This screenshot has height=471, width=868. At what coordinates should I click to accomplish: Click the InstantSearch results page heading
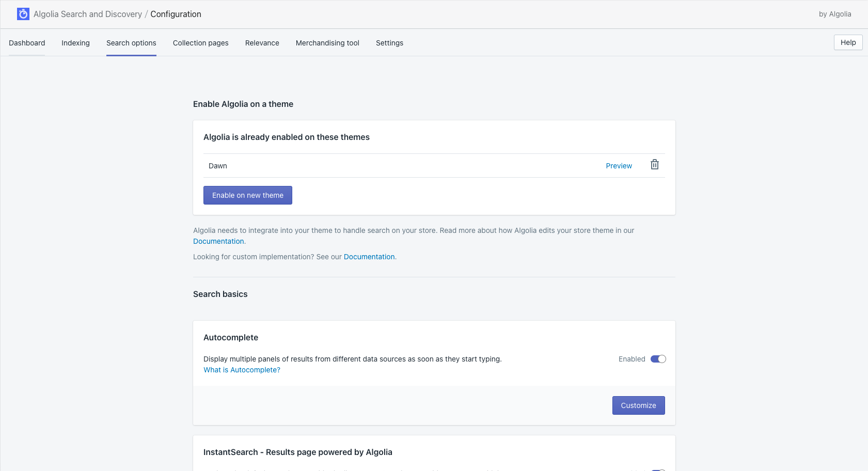click(x=298, y=452)
